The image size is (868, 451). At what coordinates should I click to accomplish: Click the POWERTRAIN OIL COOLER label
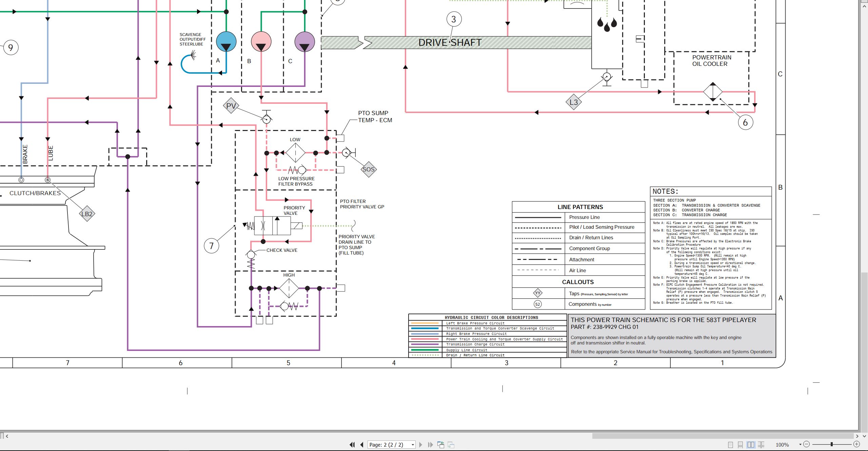coord(711,60)
